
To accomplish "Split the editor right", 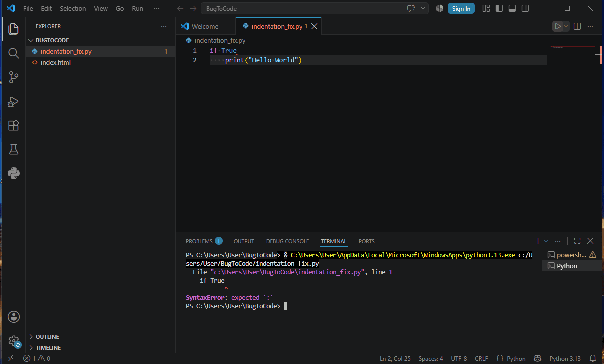I will click(577, 26).
